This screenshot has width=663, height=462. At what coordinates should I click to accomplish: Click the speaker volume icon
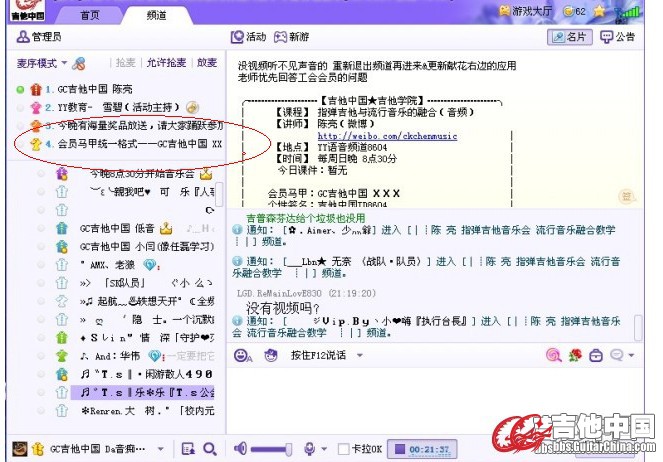241,449
